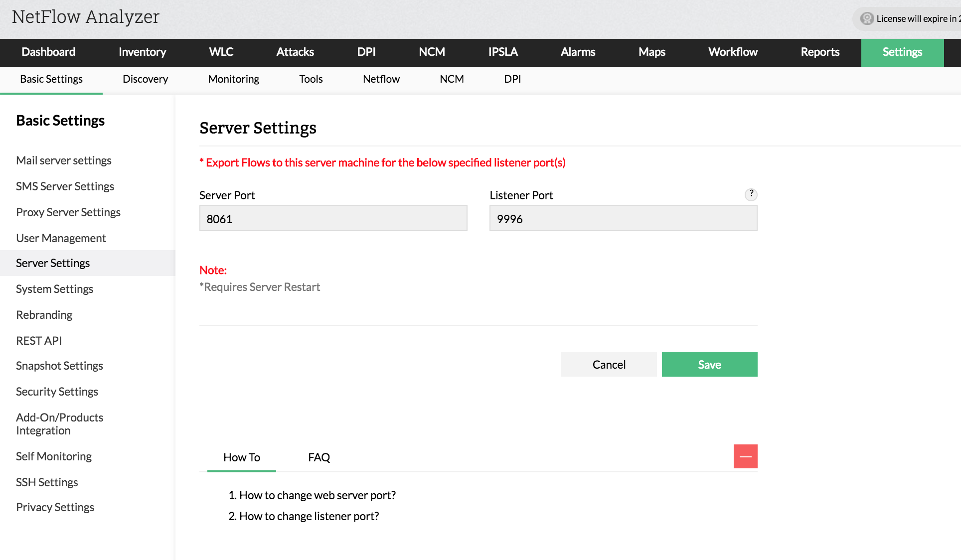The image size is (961, 560).
Task: Click the Listener Port input field
Action: (623, 219)
